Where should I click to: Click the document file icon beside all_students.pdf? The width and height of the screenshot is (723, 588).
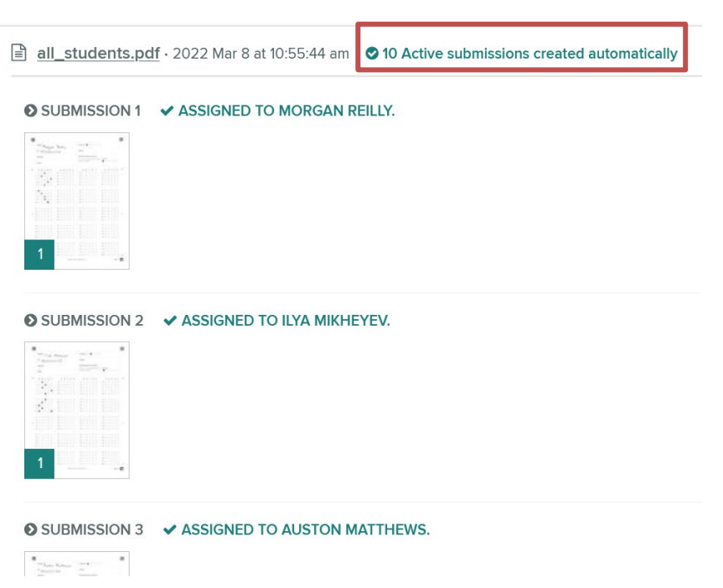[18, 53]
